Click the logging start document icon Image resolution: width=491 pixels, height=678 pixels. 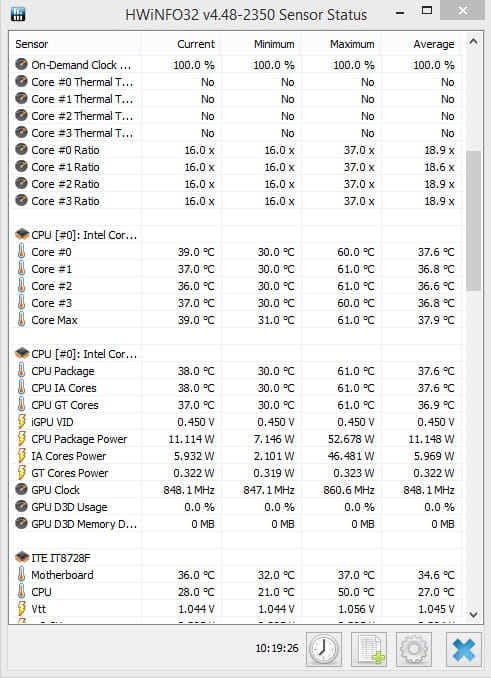pos(369,649)
